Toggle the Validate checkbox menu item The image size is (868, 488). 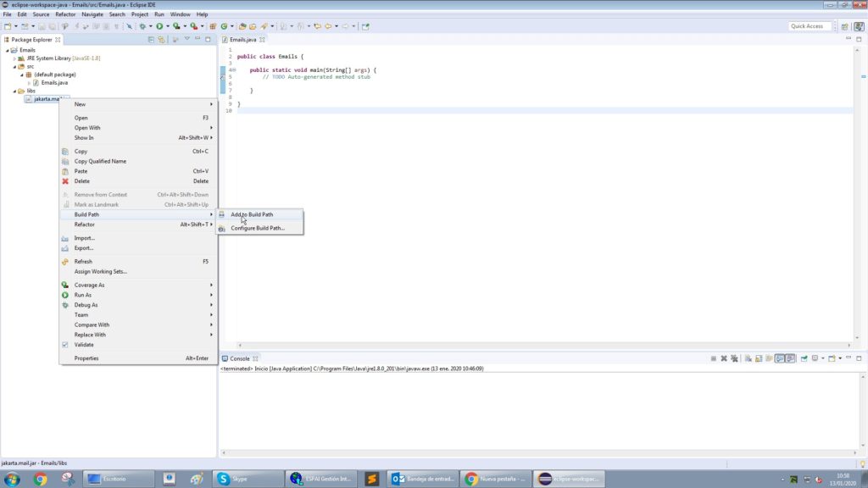pyautogui.click(x=84, y=345)
